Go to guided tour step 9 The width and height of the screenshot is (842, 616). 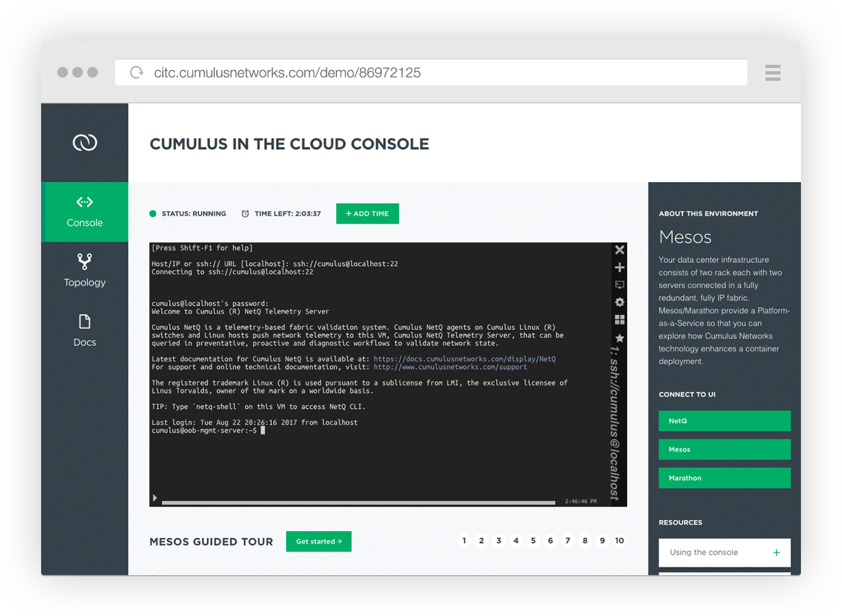click(x=602, y=541)
